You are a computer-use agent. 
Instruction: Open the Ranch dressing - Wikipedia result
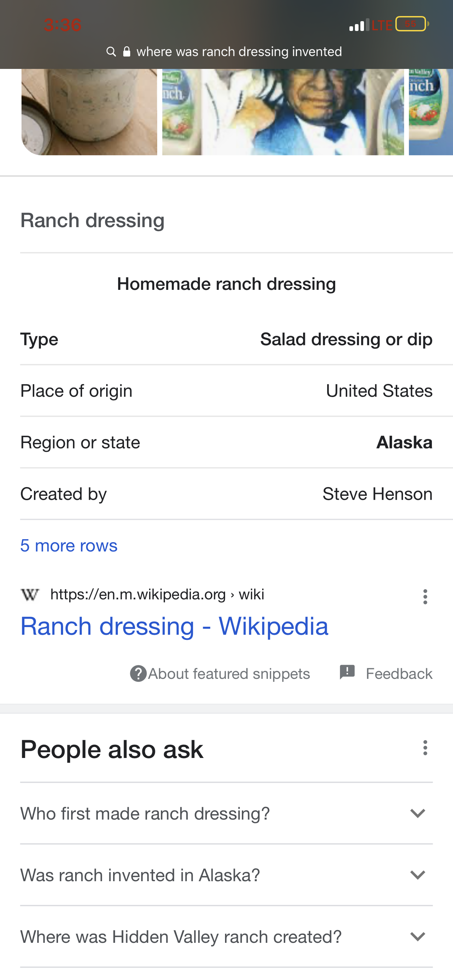[174, 626]
